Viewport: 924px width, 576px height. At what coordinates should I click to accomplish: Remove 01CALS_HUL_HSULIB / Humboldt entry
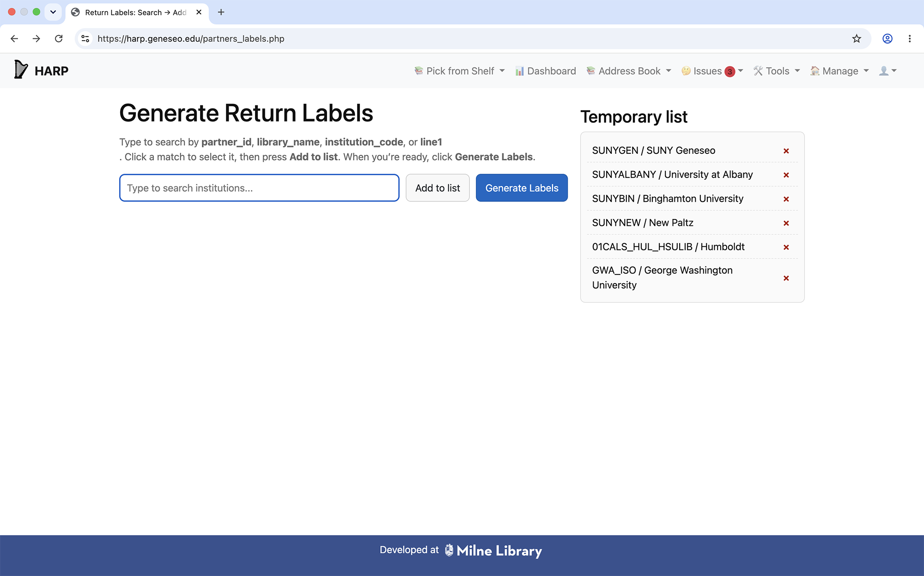[x=786, y=247]
